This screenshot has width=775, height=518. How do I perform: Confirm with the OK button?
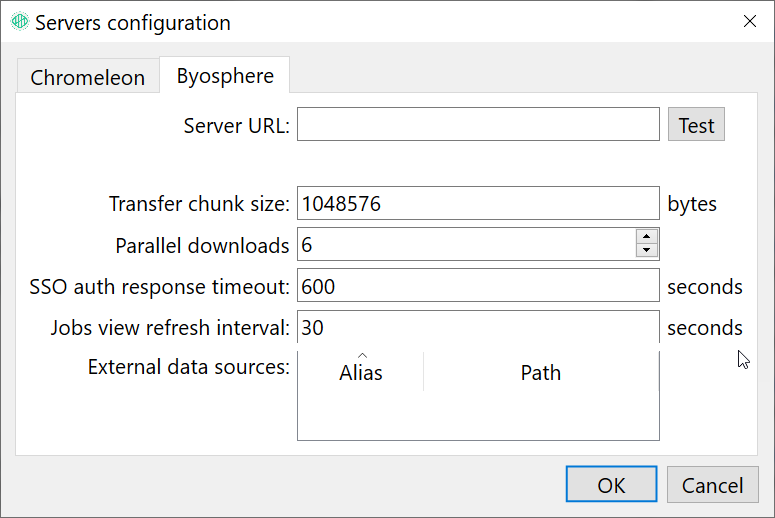(x=611, y=484)
